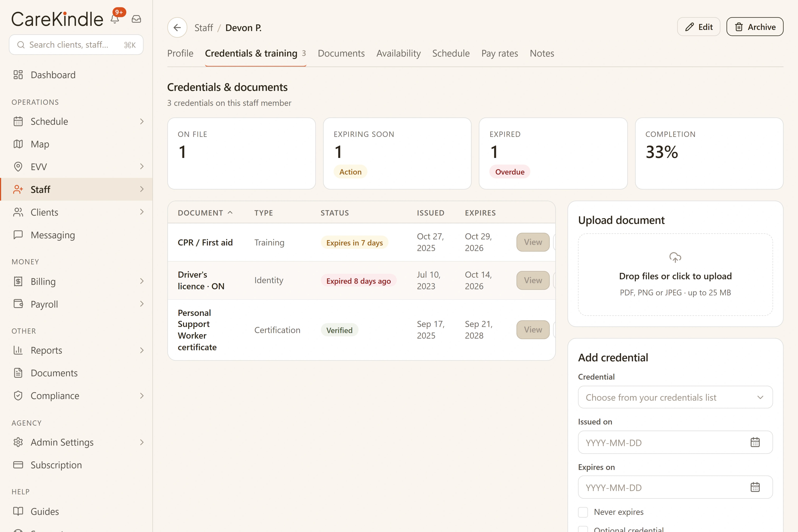Open the Notes tab

pyautogui.click(x=542, y=53)
